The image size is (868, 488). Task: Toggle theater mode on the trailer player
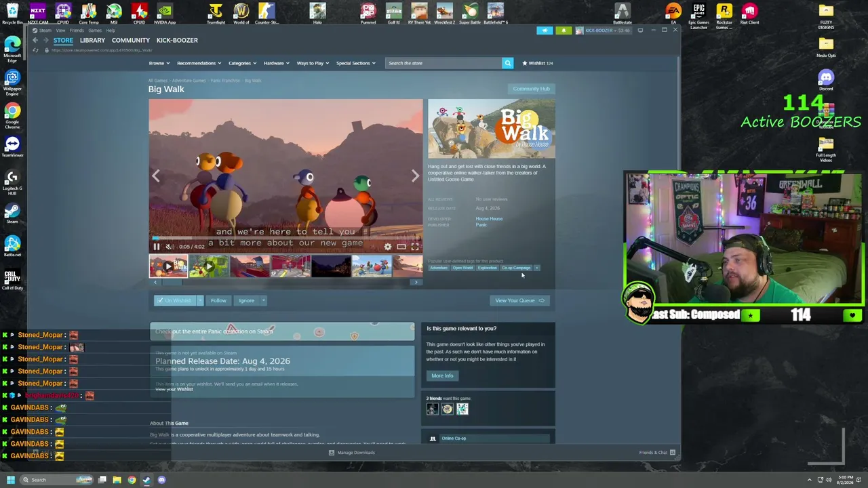click(x=401, y=247)
